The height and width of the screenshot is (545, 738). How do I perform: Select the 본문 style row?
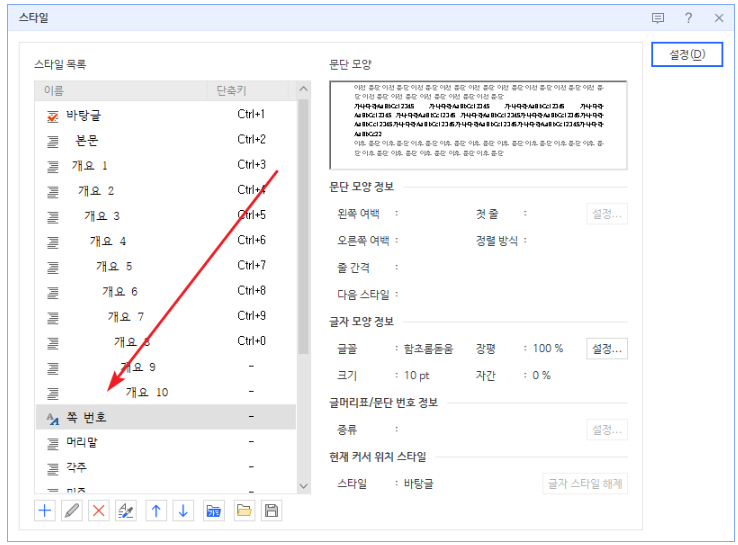(166, 140)
